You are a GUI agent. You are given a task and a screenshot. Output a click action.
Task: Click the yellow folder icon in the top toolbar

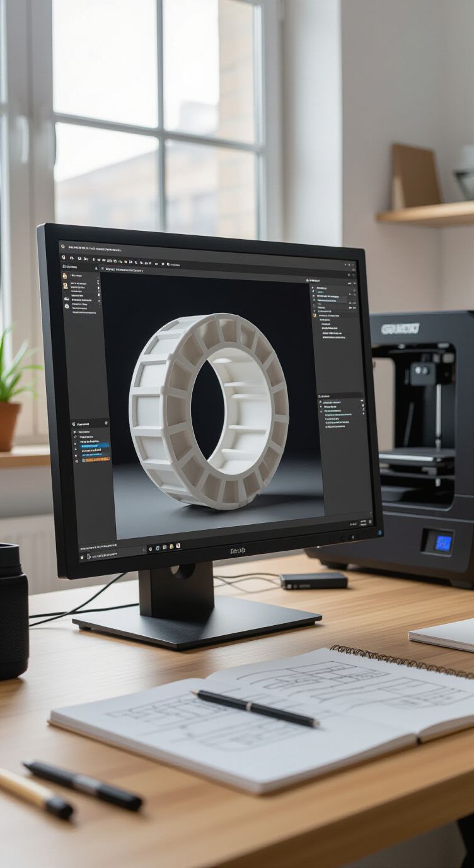tap(125, 262)
